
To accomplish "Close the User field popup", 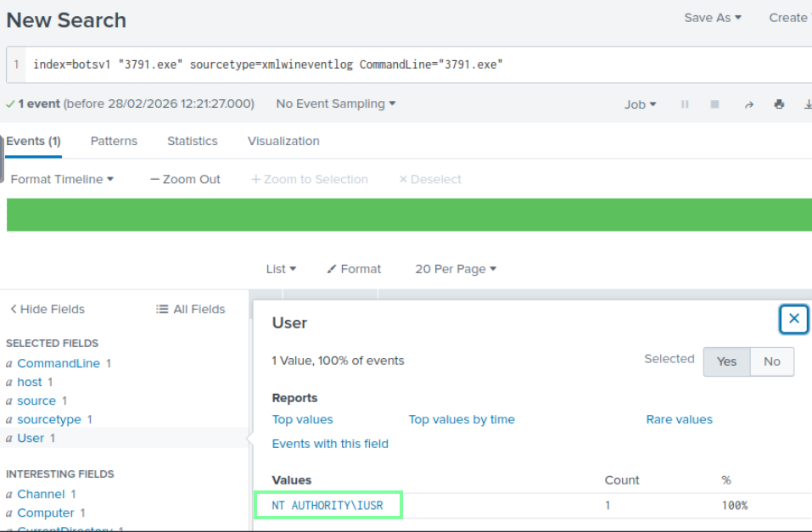I will tap(793, 319).
